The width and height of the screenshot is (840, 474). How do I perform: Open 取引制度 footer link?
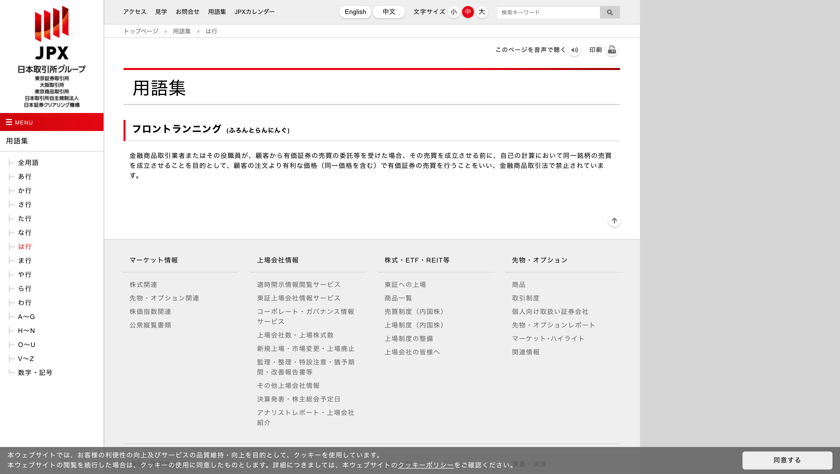[526, 298]
